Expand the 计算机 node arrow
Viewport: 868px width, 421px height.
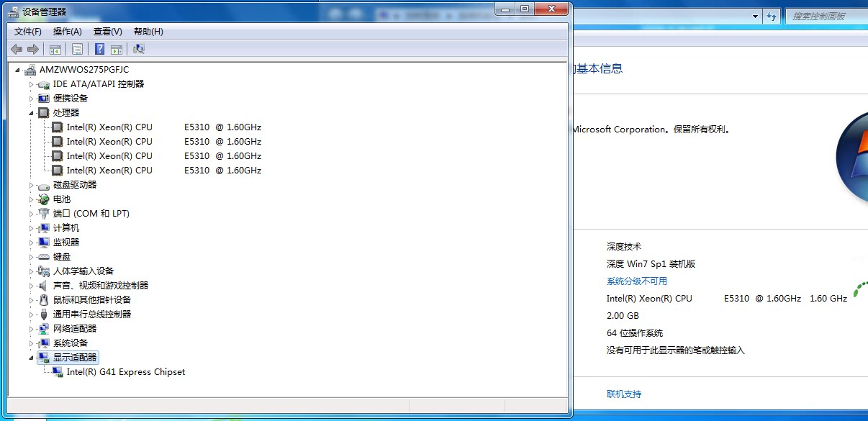click(31, 228)
